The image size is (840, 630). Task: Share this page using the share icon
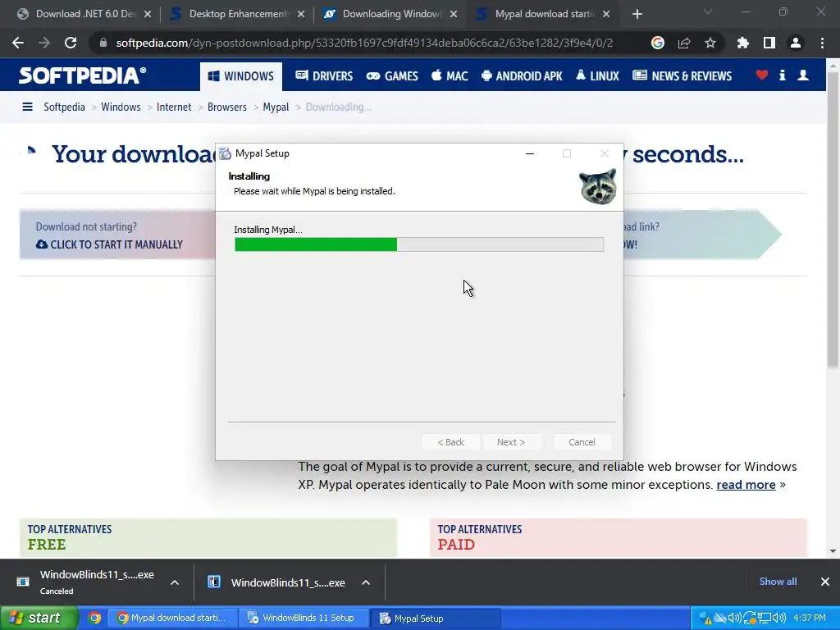pos(683,43)
